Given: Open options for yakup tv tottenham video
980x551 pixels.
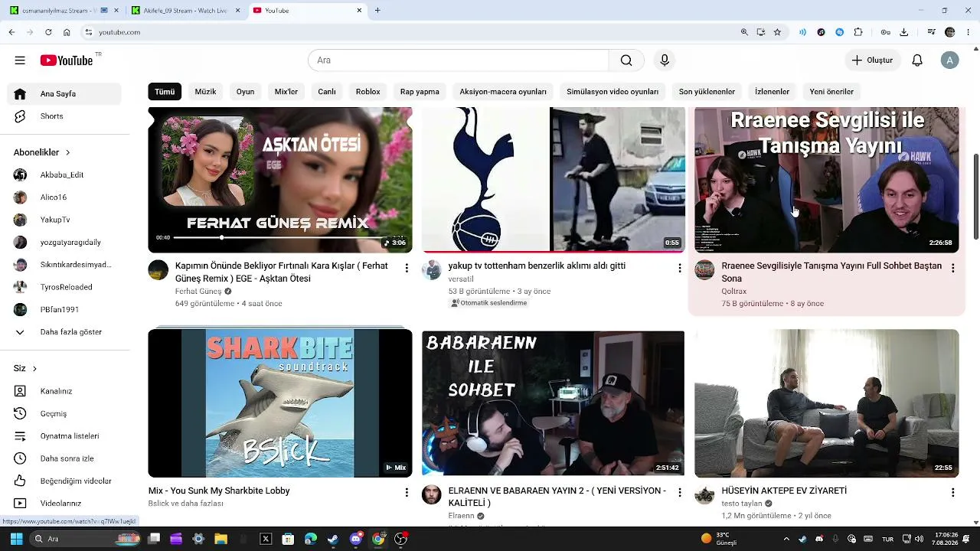Looking at the screenshot, I should 679,268.
